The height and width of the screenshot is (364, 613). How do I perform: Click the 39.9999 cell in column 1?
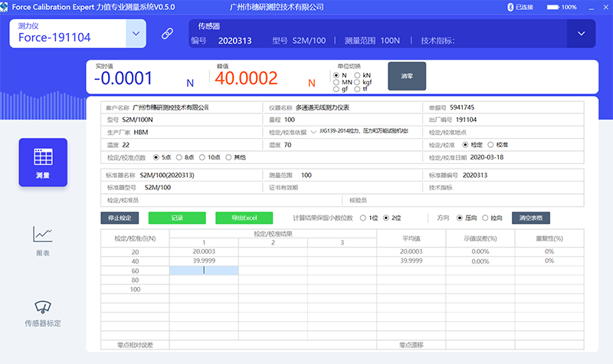tap(204, 261)
